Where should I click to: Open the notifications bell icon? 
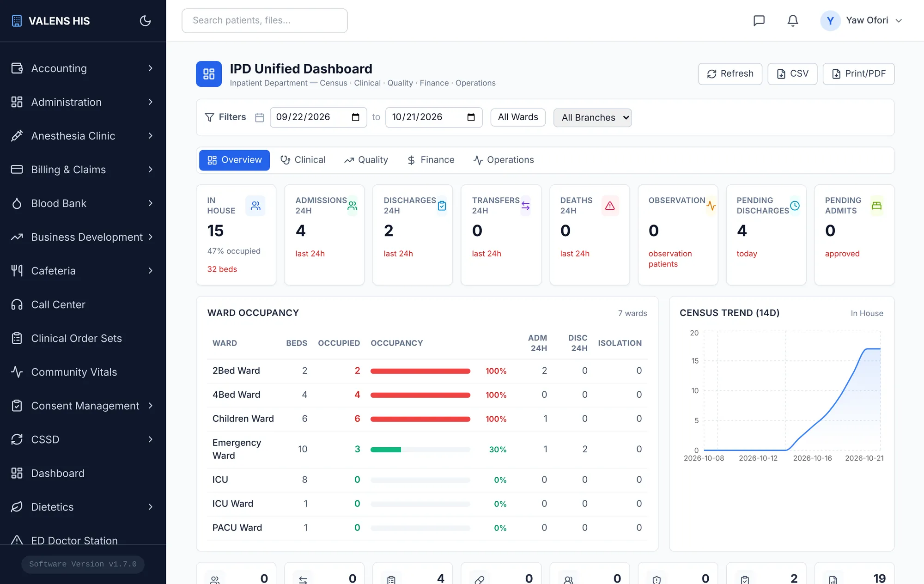[x=793, y=21]
